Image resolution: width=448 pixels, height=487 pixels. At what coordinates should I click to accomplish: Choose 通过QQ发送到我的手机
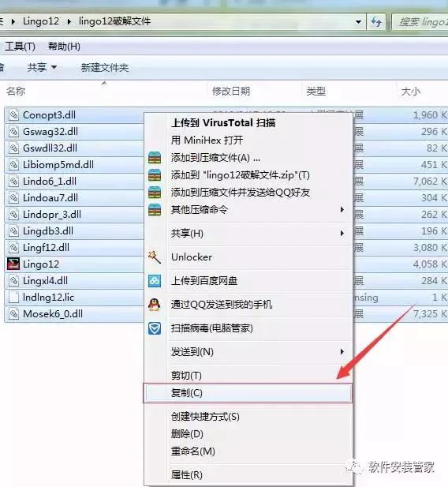(222, 305)
